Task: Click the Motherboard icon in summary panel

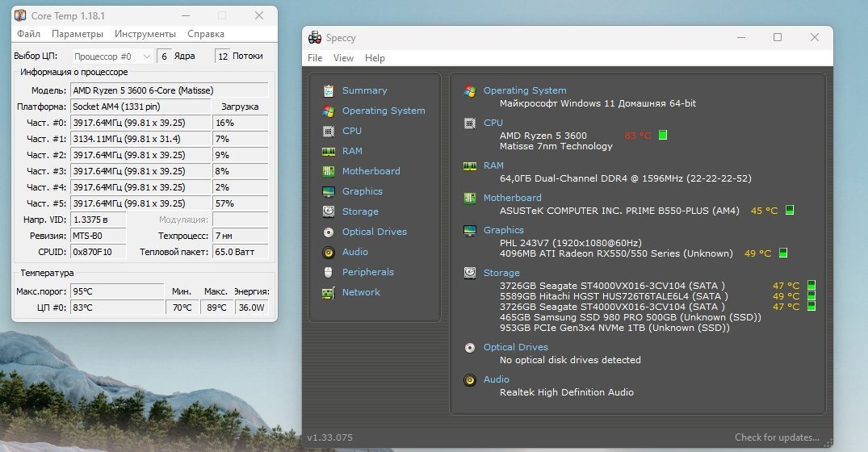Action: pos(469,198)
